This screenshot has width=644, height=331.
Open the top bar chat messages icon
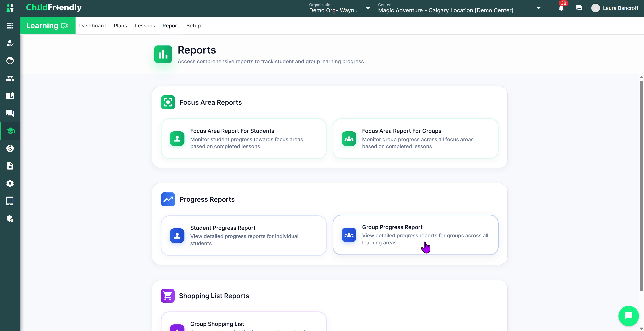(579, 8)
